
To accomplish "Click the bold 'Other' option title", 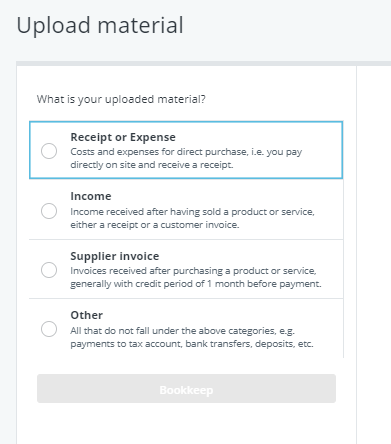I will [87, 315].
